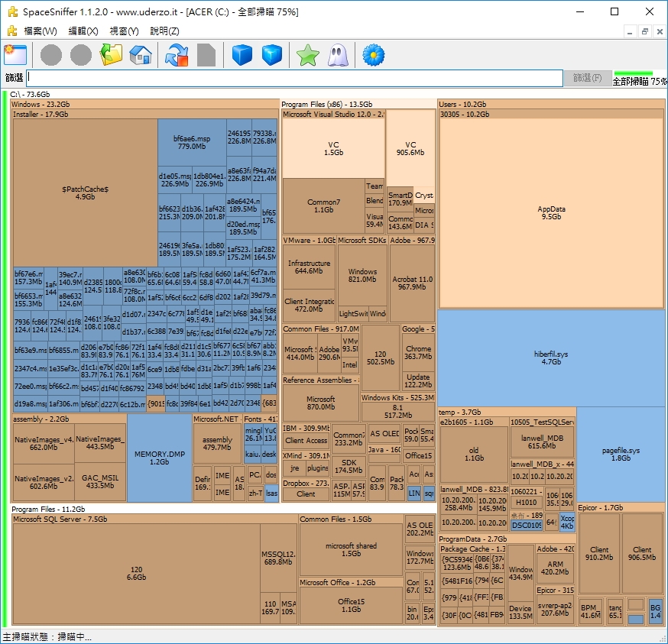Open the 說明(Z) menu

[164, 31]
